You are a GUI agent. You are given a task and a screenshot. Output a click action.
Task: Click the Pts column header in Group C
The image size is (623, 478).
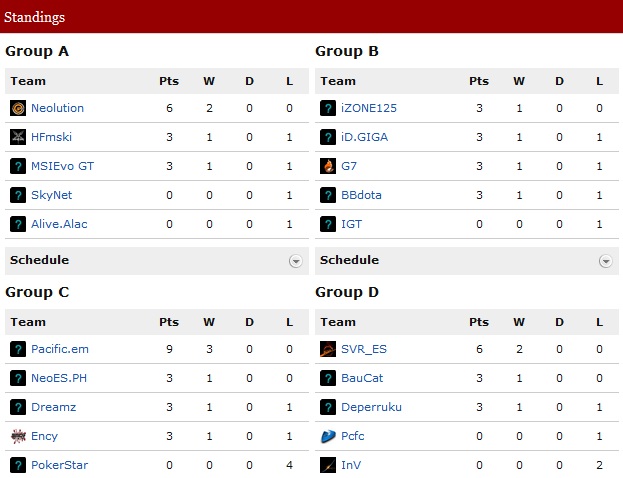tap(168, 322)
